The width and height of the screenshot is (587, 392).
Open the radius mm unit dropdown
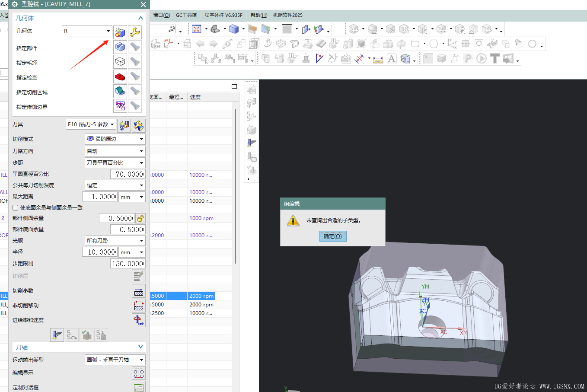132,252
